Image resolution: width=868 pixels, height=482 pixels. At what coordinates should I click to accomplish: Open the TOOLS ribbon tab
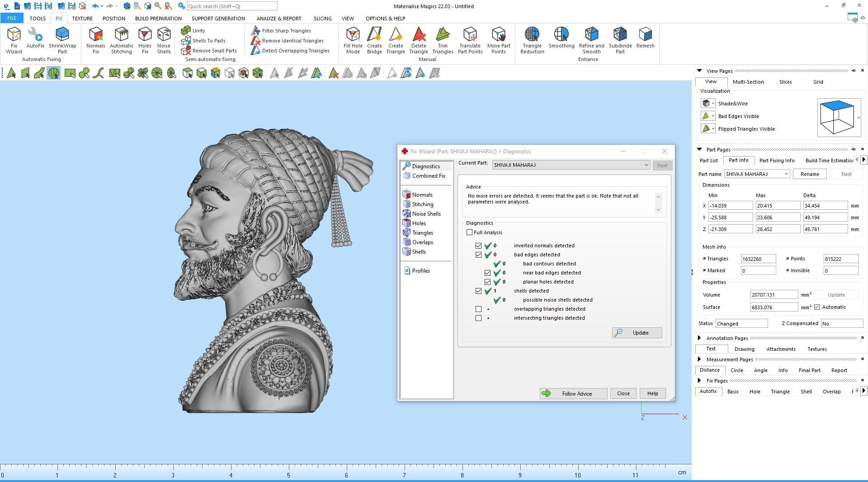click(38, 19)
